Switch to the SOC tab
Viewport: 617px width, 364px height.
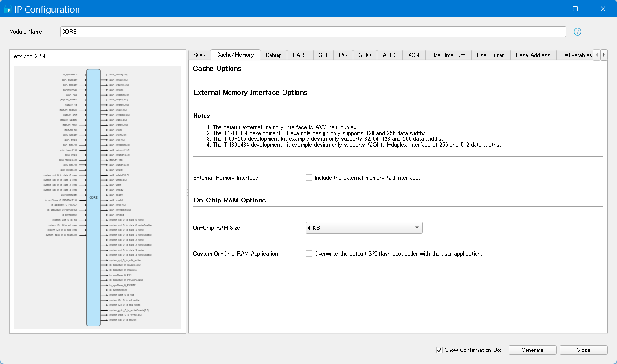[x=199, y=55]
